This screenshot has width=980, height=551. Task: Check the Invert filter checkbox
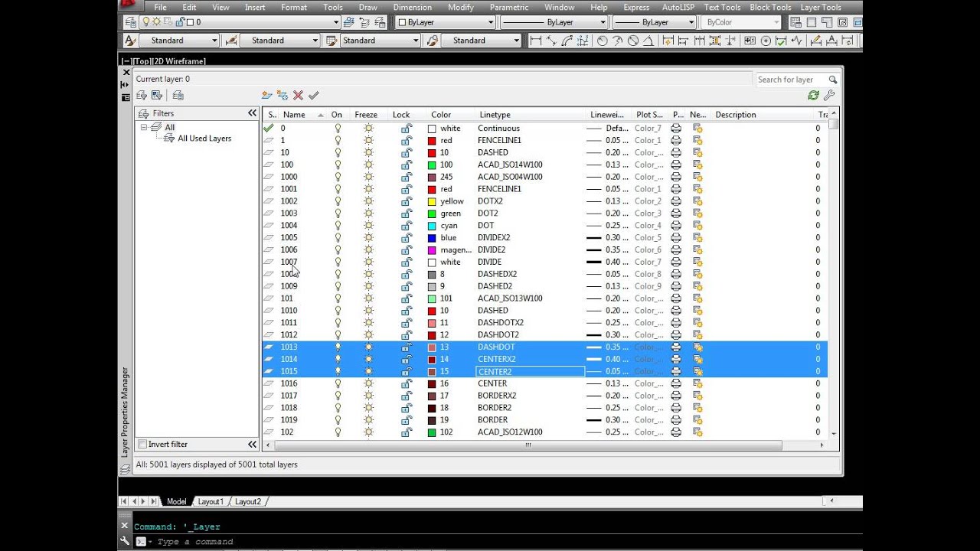pyautogui.click(x=142, y=444)
